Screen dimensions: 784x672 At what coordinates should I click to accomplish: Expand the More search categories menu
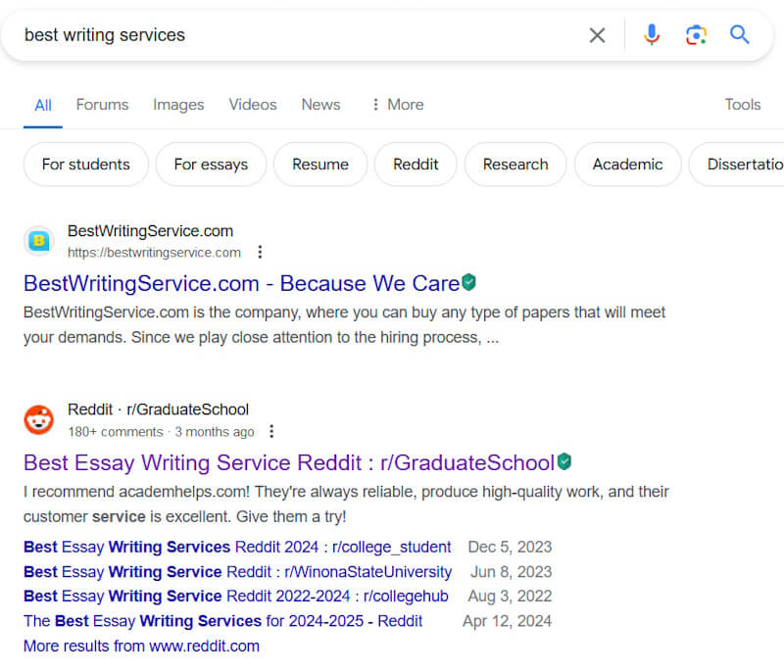(398, 105)
